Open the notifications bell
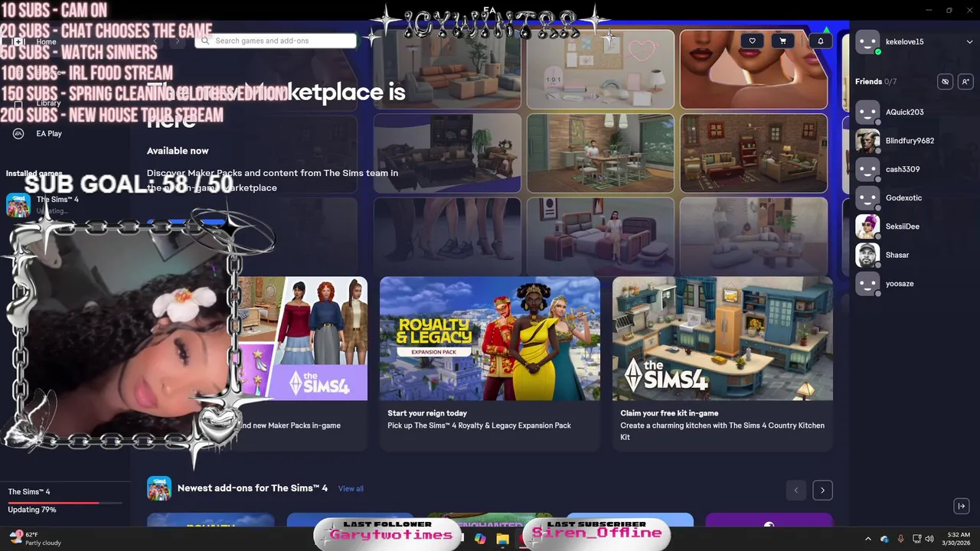This screenshot has width=980, height=551. (x=821, y=41)
